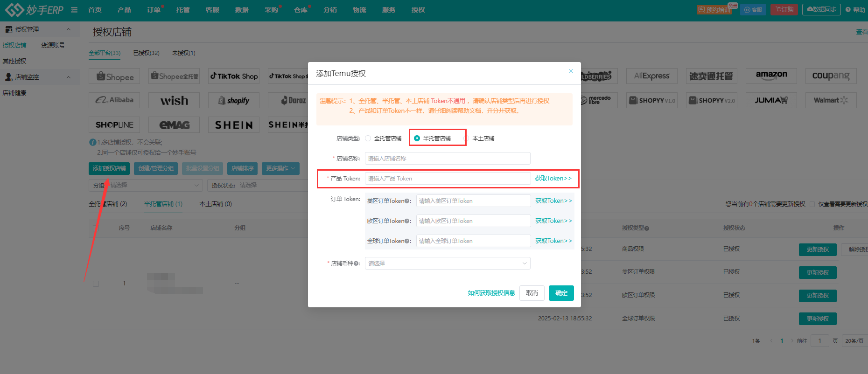Viewport: 868px width, 374px height.
Task: Select the 半托管店铺 radio option
Action: pyautogui.click(x=417, y=139)
